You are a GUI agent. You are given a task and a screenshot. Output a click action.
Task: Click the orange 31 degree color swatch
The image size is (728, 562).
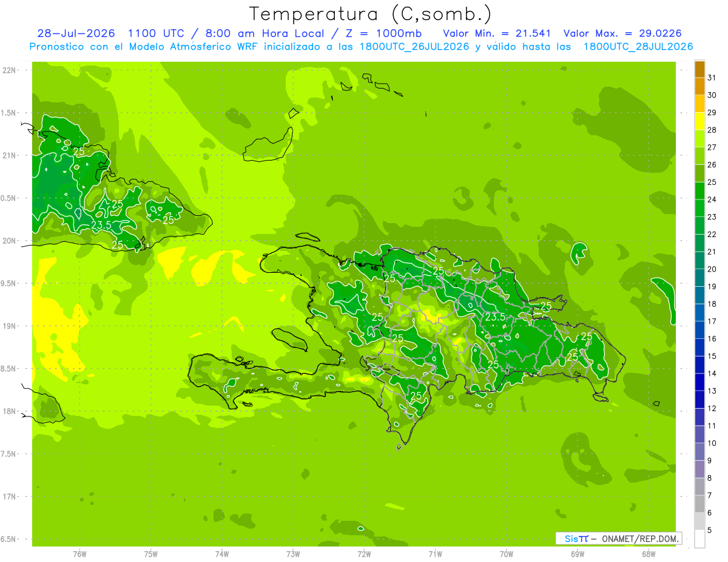pos(699,69)
